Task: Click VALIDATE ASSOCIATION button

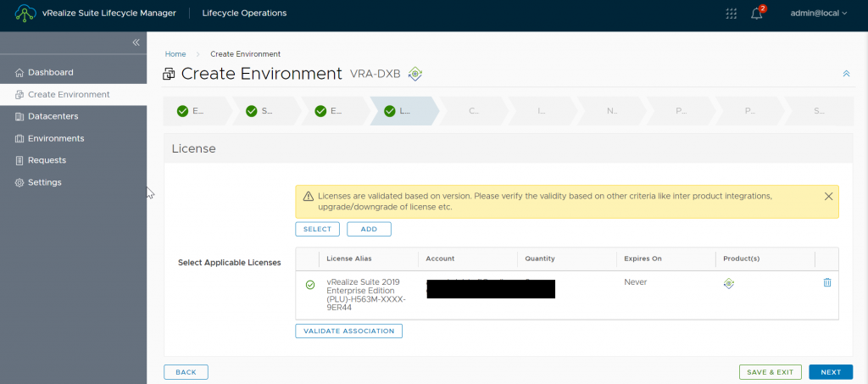Action: point(348,331)
